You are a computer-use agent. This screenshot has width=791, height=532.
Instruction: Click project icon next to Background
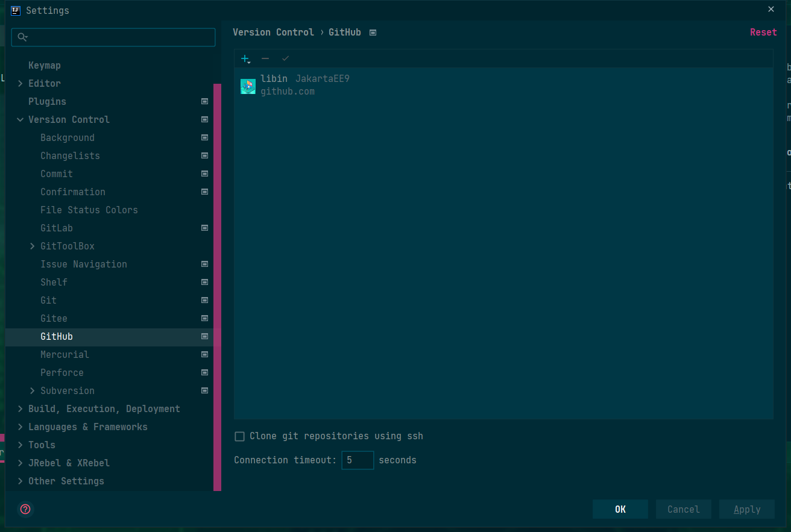tap(204, 137)
